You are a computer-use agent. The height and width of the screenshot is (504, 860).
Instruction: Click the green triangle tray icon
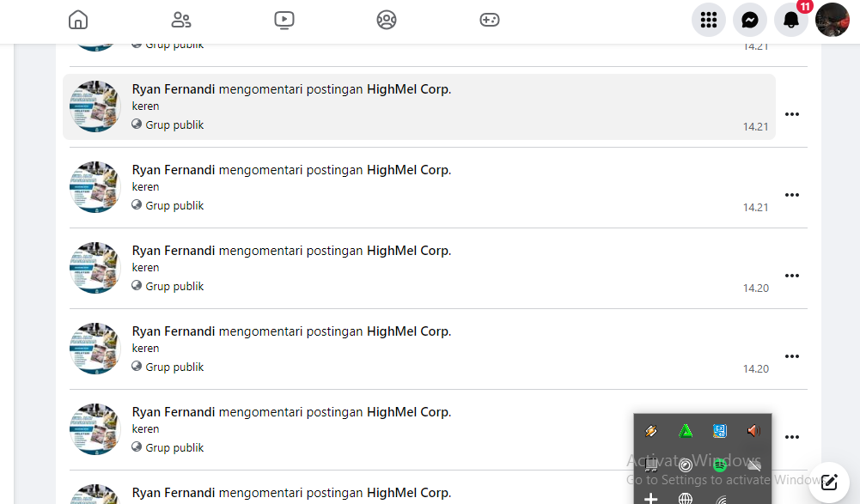pos(686,431)
